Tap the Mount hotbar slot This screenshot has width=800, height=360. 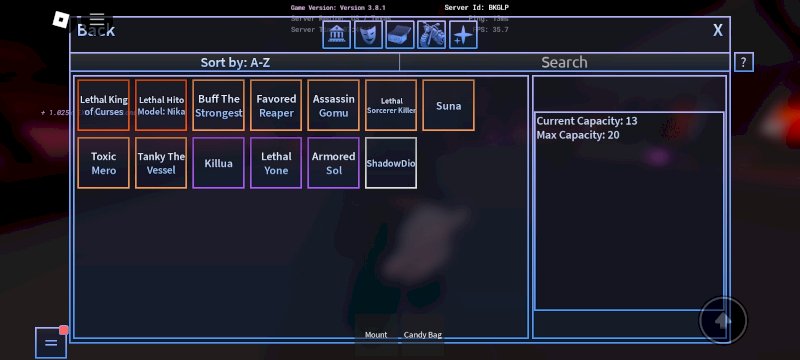click(x=376, y=335)
